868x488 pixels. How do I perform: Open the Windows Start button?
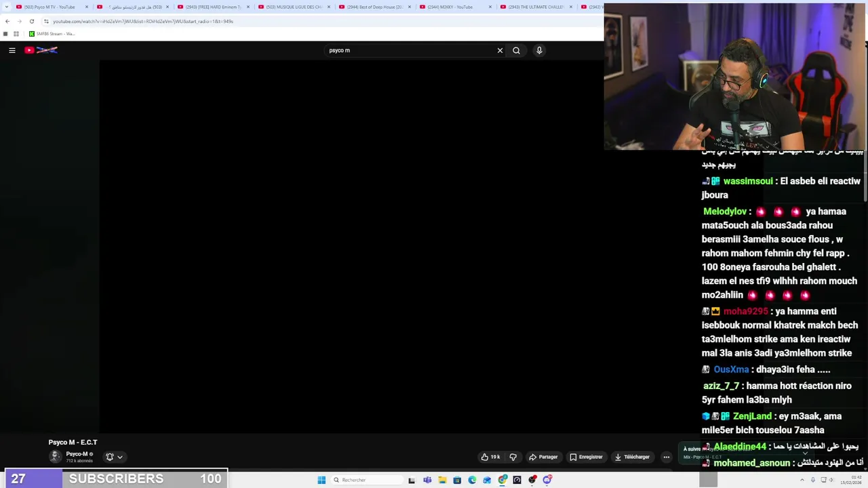[321, 480]
